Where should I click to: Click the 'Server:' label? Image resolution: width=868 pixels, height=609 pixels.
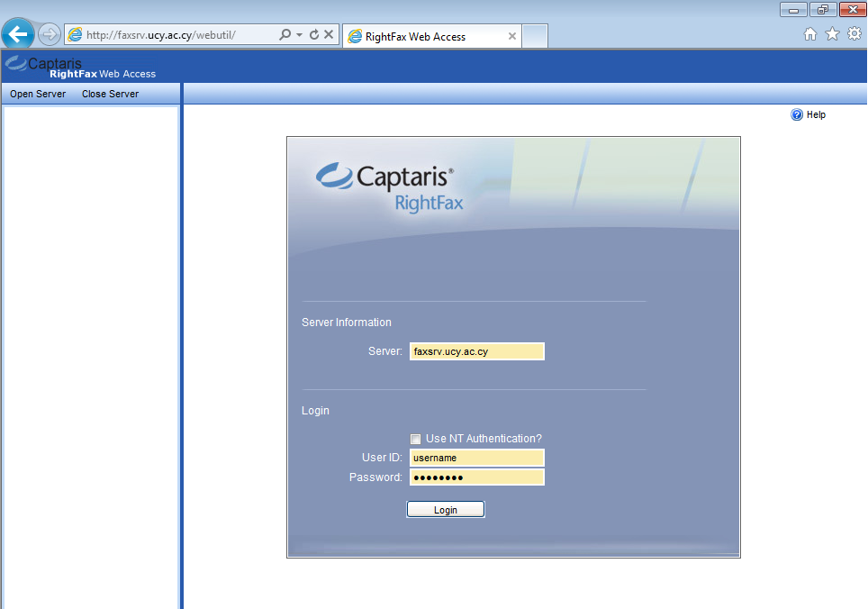[x=385, y=351]
